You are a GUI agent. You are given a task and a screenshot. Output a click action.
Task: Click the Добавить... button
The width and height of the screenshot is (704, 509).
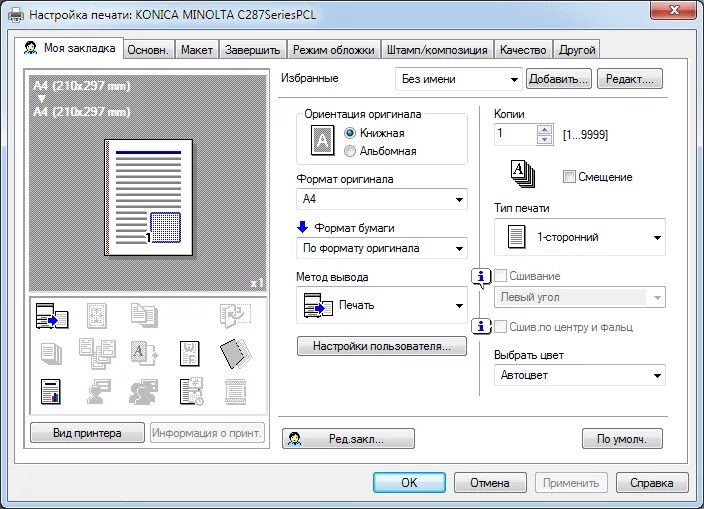[x=559, y=79]
